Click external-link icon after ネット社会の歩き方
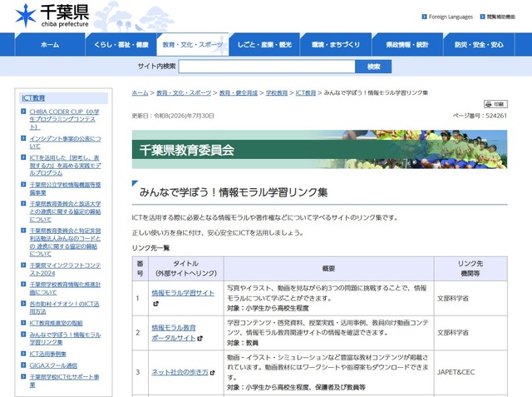 tap(213, 373)
